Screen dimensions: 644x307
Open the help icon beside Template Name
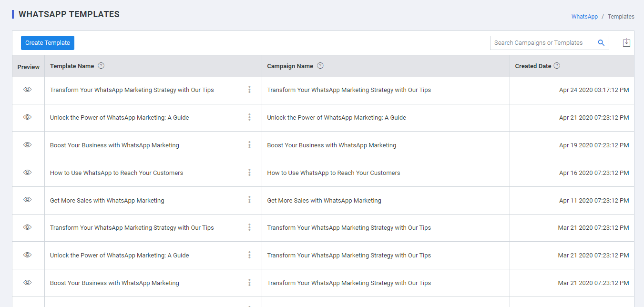pos(101,66)
